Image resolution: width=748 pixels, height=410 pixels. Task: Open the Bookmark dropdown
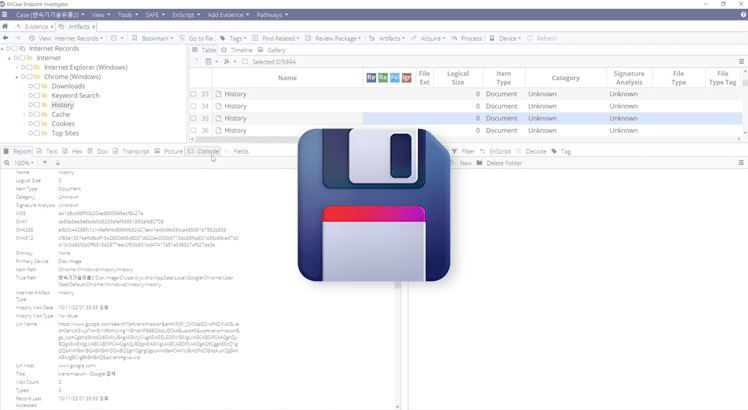153,38
